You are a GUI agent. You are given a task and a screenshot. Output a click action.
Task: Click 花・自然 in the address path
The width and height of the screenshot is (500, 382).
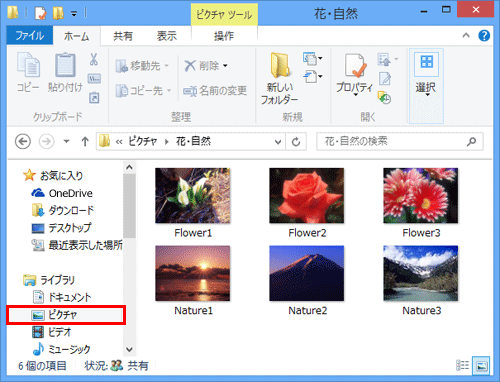(193, 142)
